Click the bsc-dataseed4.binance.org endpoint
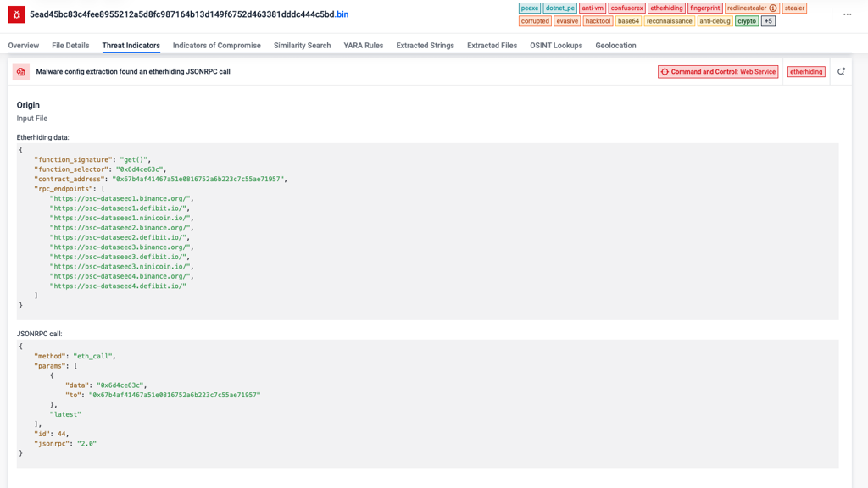 click(x=120, y=276)
